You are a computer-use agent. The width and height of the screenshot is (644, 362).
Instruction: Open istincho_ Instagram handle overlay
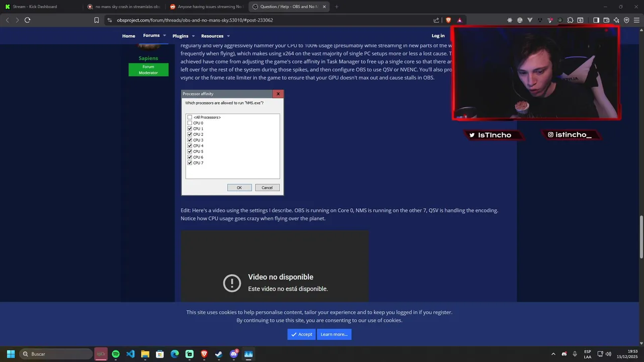[x=571, y=135]
